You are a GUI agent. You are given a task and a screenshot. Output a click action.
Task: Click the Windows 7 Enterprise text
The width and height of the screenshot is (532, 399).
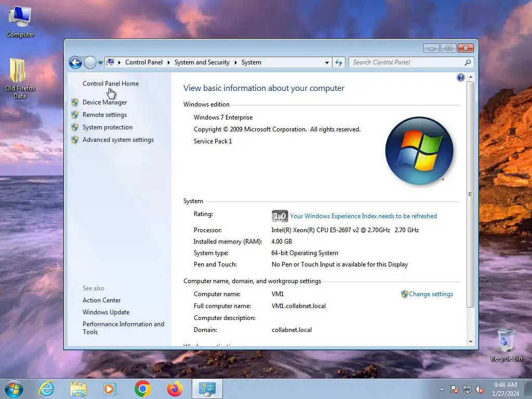tap(223, 117)
